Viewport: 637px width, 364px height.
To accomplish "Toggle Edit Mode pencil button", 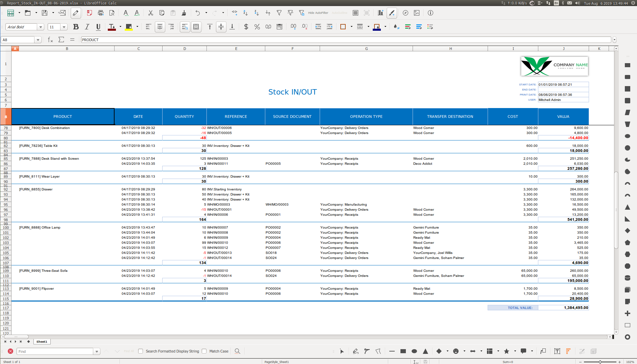I will pos(76,13).
